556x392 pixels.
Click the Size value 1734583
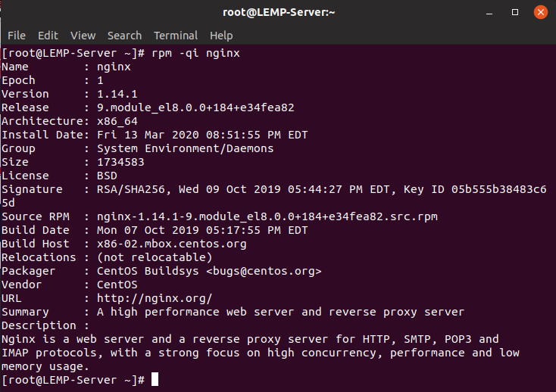point(120,162)
